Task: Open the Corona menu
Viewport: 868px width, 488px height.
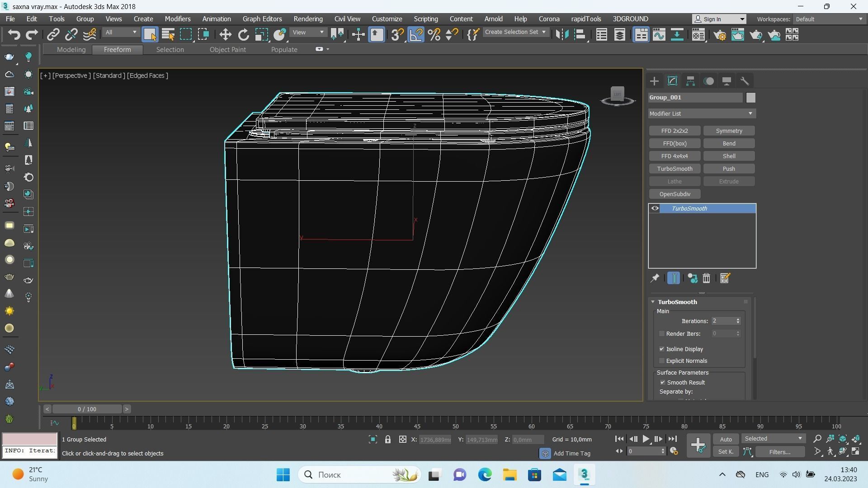Action: (x=549, y=19)
